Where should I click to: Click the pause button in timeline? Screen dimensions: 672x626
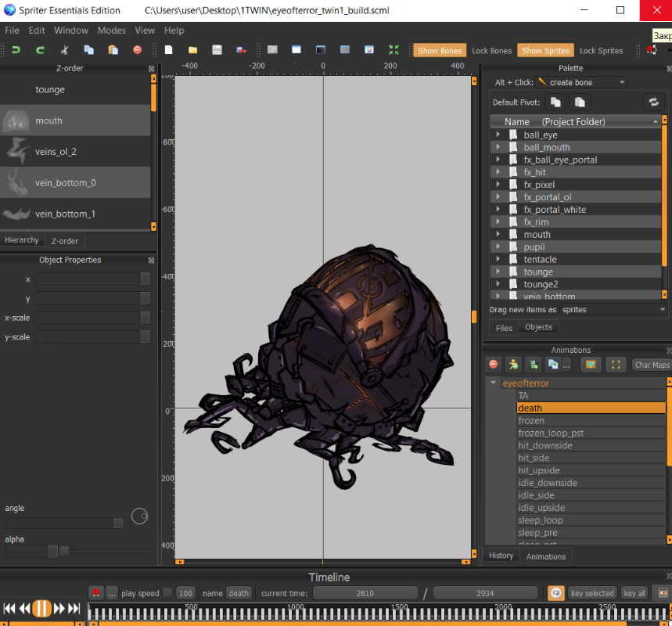42,608
